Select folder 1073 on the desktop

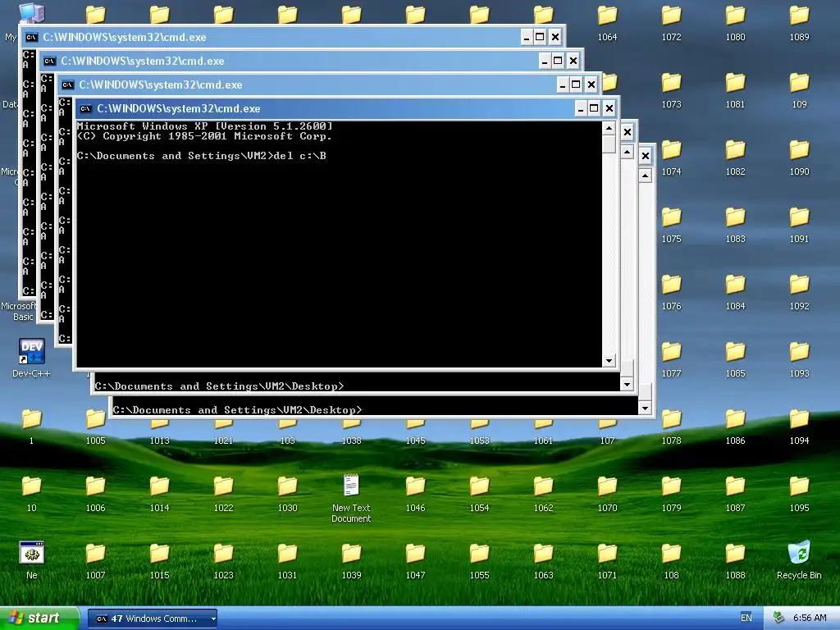[671, 90]
